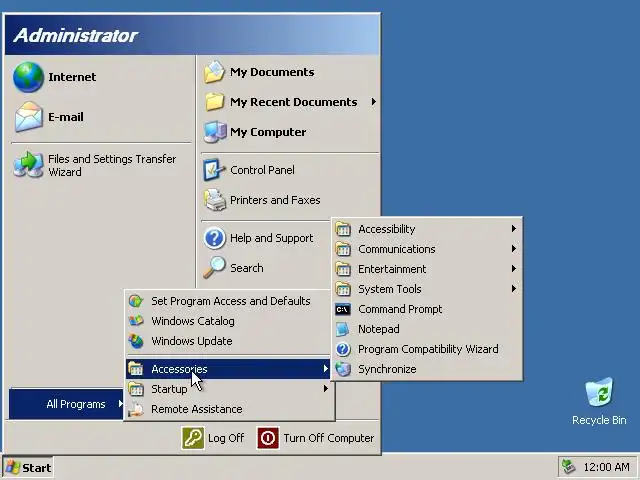Image resolution: width=640 pixels, height=480 pixels.
Task: Click the Communications folder icon
Action: click(343, 249)
